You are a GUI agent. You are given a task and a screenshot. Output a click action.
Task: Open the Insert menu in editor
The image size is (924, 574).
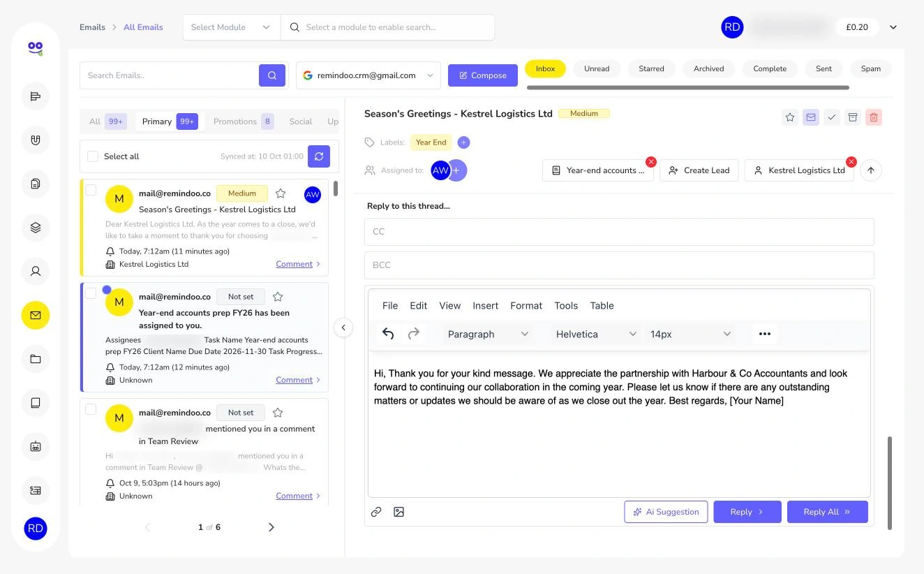(485, 306)
